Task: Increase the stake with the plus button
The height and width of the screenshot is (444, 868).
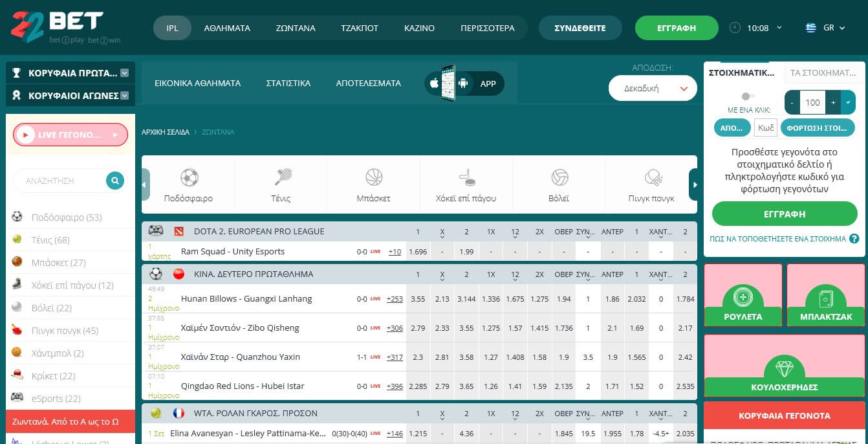Action: pos(833,102)
